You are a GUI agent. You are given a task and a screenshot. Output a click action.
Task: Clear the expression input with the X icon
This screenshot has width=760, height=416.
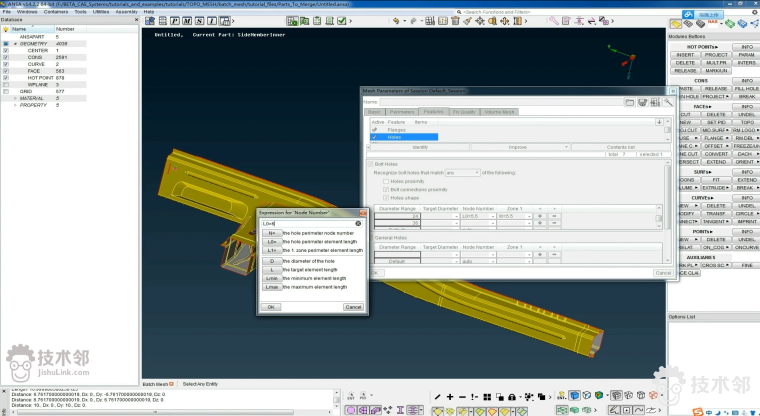click(358, 223)
